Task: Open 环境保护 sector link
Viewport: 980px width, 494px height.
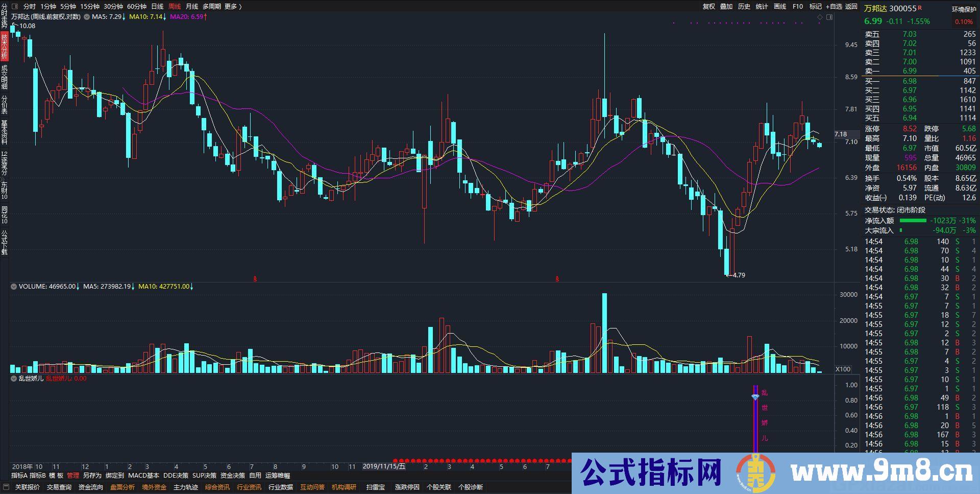Action: tap(964, 9)
